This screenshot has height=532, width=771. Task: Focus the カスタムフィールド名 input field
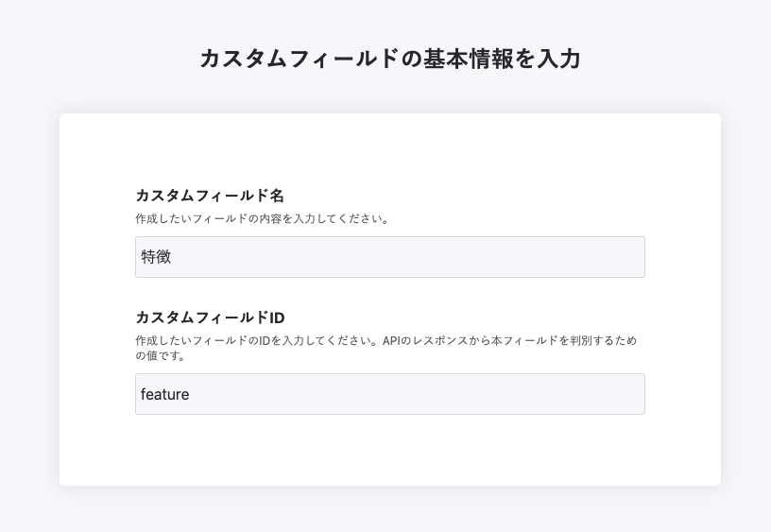(389, 257)
